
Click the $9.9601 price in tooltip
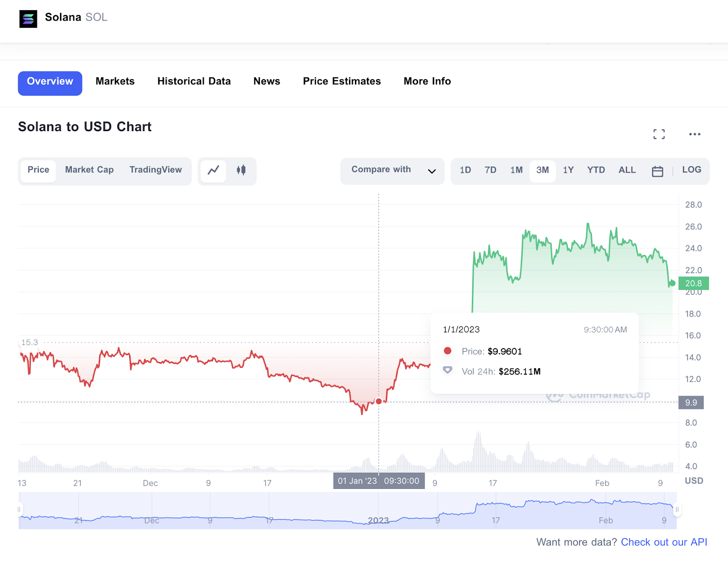tap(505, 351)
